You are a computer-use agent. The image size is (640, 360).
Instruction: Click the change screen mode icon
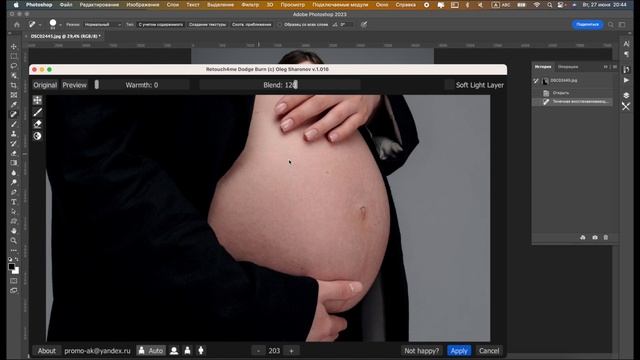[14, 291]
